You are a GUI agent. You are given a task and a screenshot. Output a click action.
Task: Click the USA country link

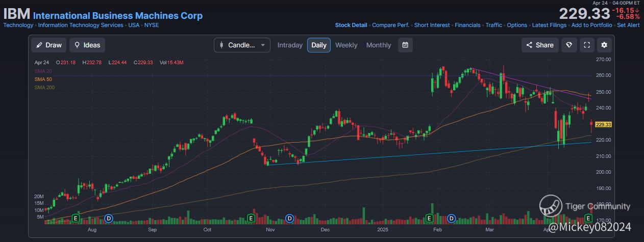pos(134,25)
